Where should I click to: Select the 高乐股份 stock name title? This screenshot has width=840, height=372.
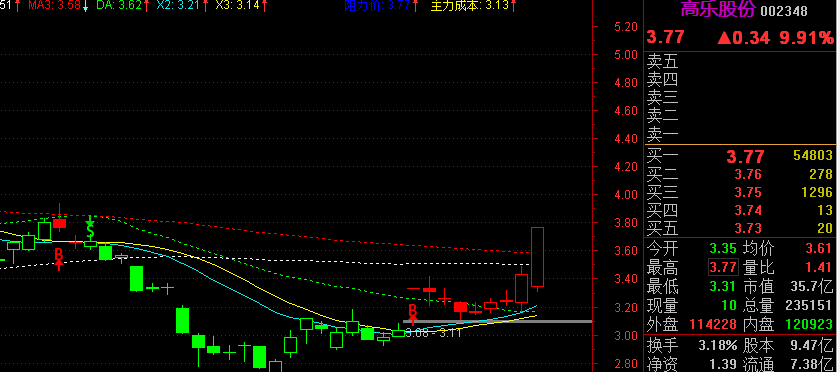[x=718, y=9]
